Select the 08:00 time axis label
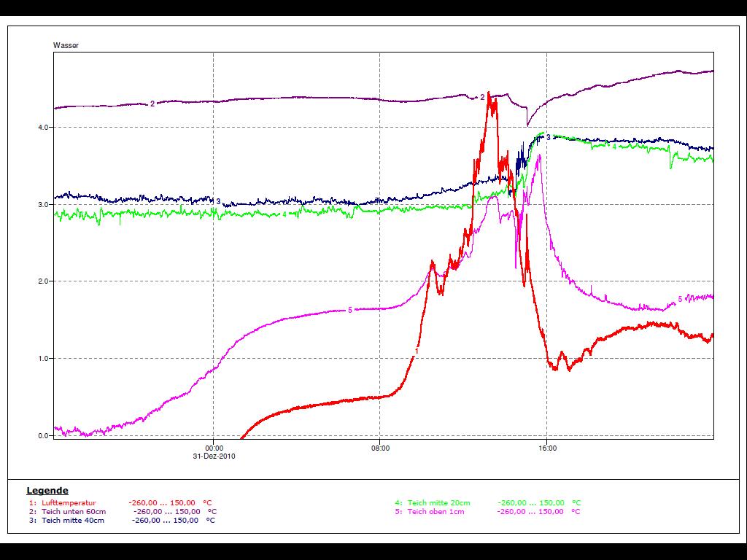The height and width of the screenshot is (560, 747). click(x=380, y=448)
